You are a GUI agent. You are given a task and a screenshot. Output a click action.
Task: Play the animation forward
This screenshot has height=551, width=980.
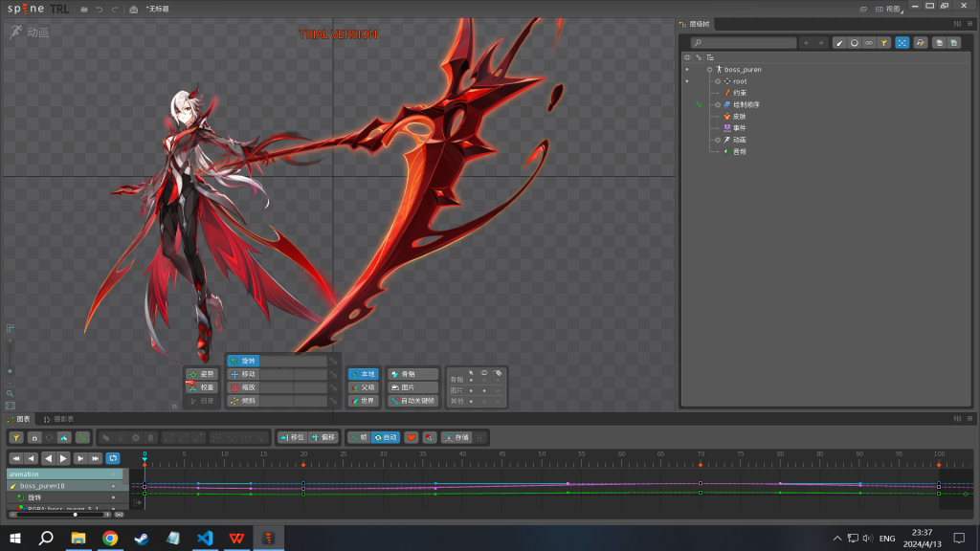click(64, 458)
